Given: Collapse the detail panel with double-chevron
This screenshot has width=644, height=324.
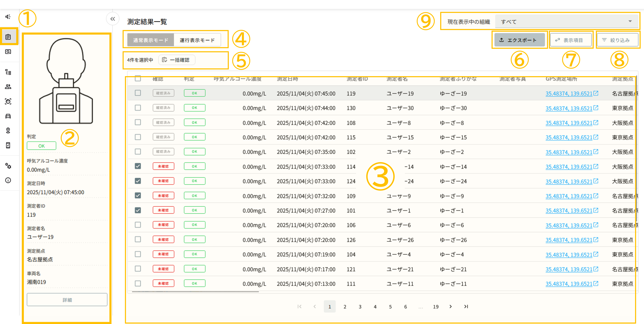Looking at the screenshot, I should tap(113, 19).
